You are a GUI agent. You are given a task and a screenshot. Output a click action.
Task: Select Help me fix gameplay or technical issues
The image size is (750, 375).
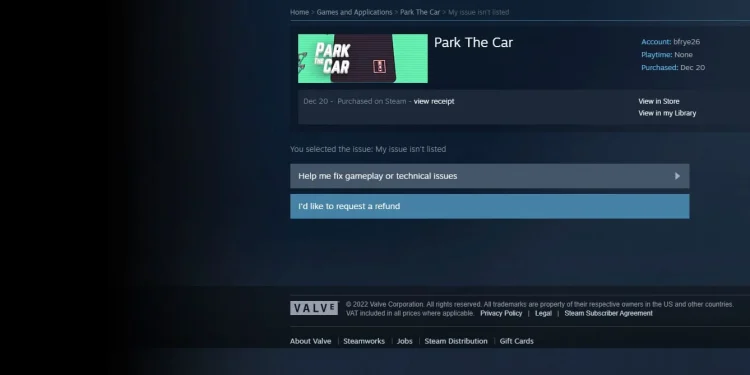coord(489,176)
